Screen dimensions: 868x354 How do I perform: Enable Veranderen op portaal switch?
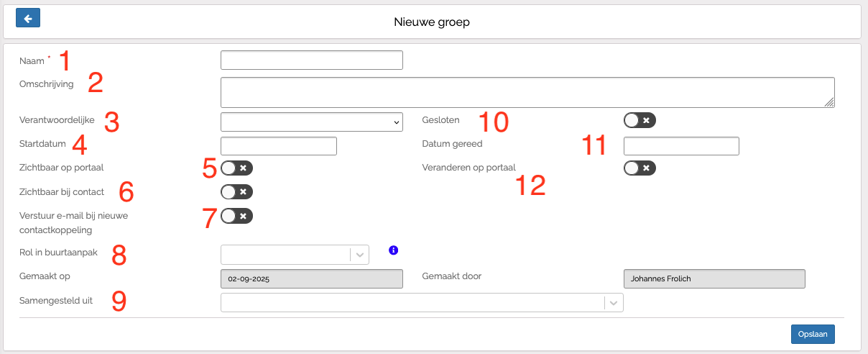(640, 168)
